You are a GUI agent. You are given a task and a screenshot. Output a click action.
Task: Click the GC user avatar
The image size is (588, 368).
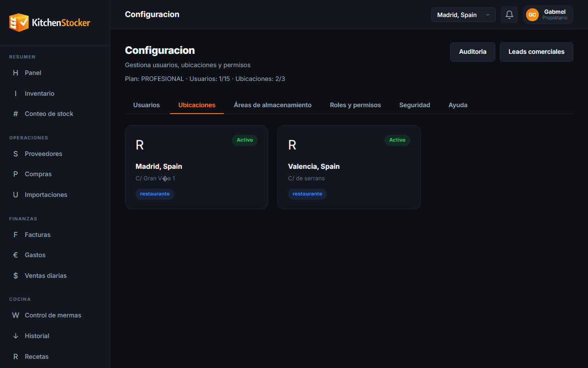click(532, 15)
